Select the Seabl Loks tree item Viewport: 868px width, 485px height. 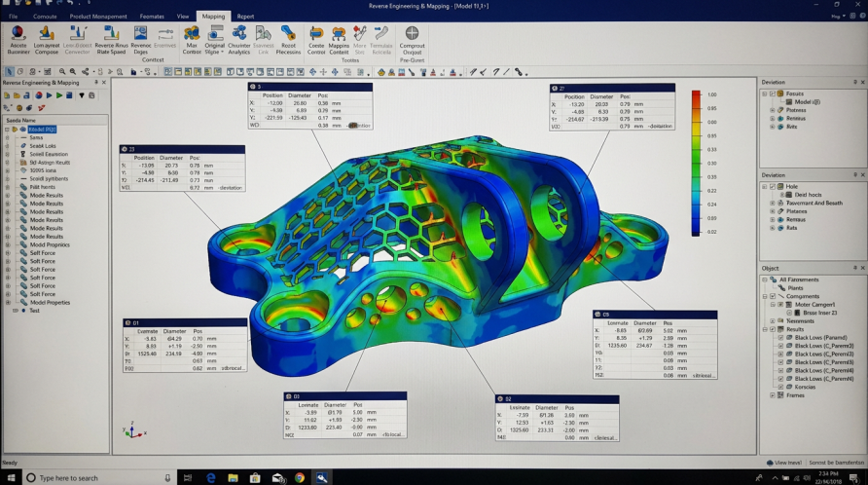(43, 146)
